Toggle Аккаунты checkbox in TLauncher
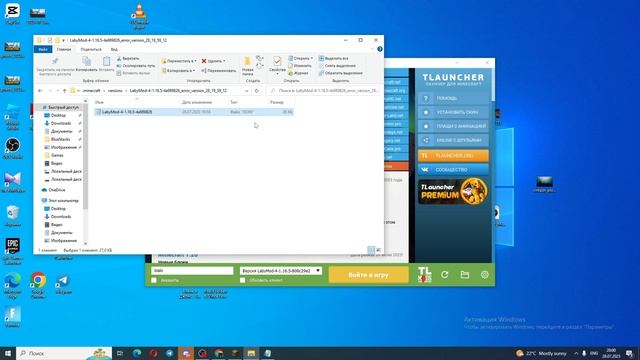 tap(154, 280)
